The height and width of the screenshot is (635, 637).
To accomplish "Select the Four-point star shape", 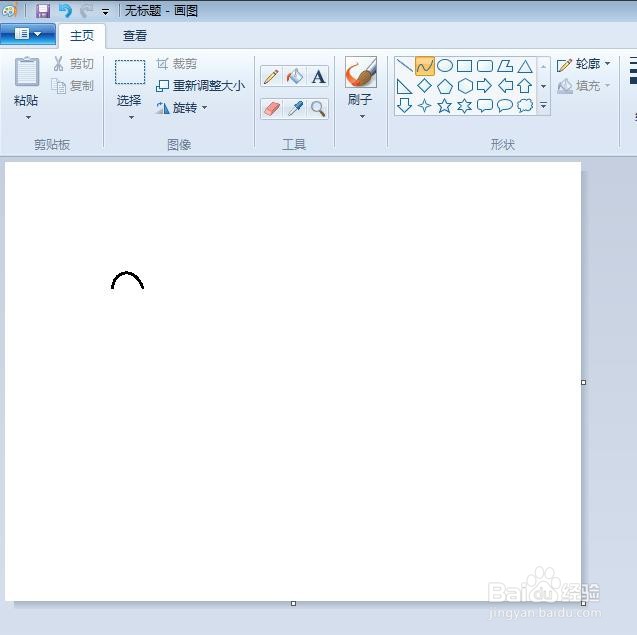I will (x=425, y=106).
